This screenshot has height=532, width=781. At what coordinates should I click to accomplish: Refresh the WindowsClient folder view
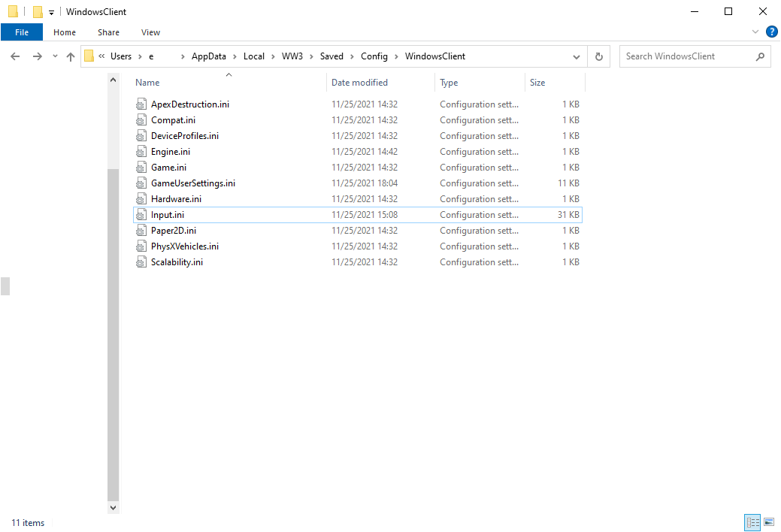click(x=598, y=56)
